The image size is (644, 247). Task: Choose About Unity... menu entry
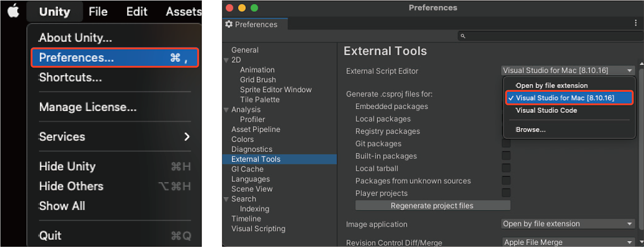76,38
